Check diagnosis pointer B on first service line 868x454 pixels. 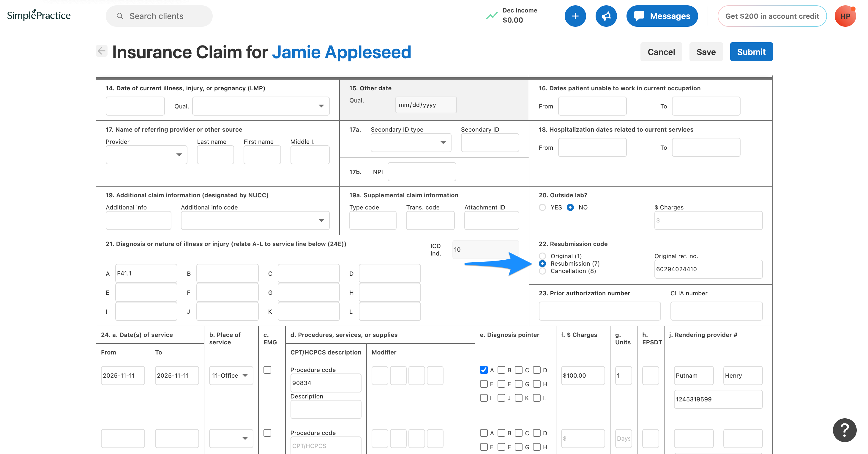(x=502, y=370)
